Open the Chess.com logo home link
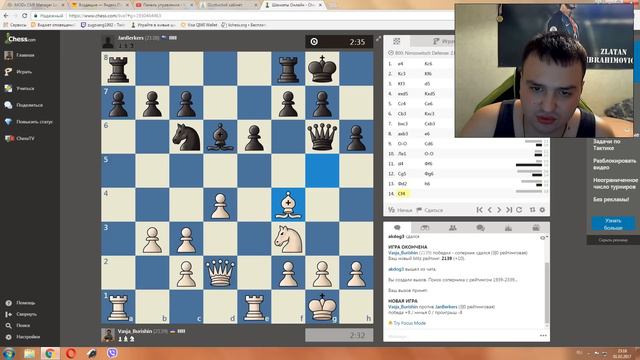This screenshot has width=640, height=360. pyautogui.click(x=20, y=39)
